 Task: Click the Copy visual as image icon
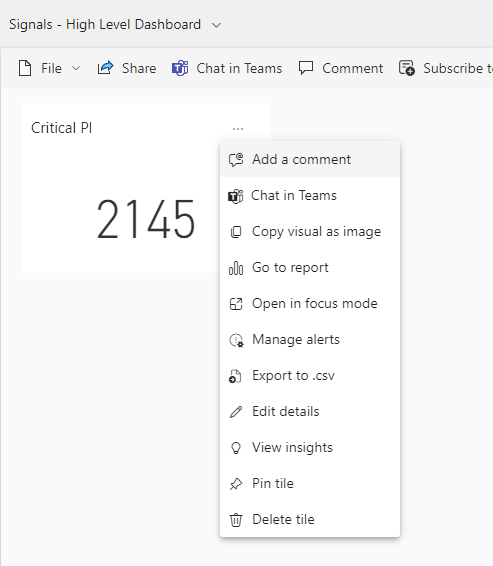tap(236, 232)
